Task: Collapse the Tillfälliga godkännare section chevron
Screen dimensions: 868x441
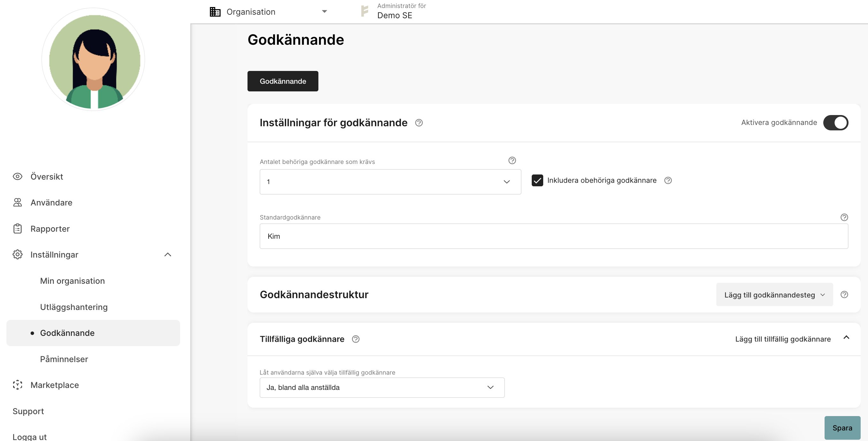Action: (x=846, y=337)
